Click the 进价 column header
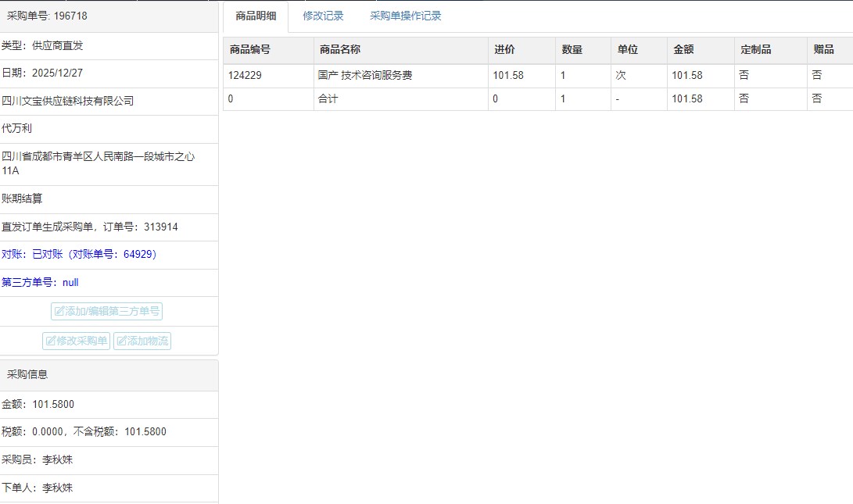This screenshot has height=504, width=853. coord(504,50)
